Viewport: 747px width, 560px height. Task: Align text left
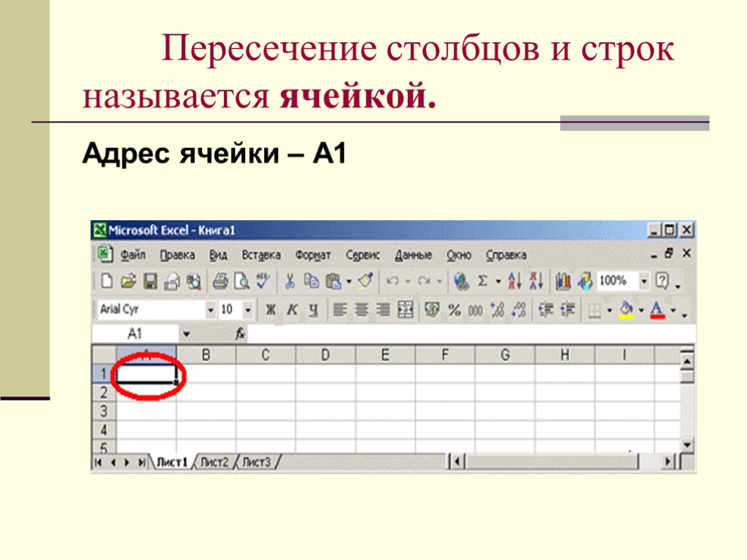tap(340, 310)
